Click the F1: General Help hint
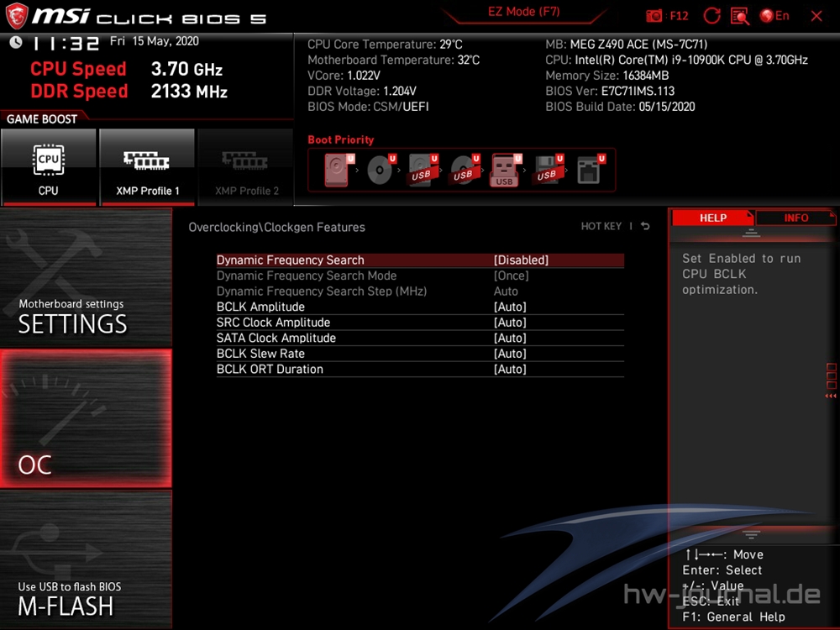 pyautogui.click(x=733, y=617)
